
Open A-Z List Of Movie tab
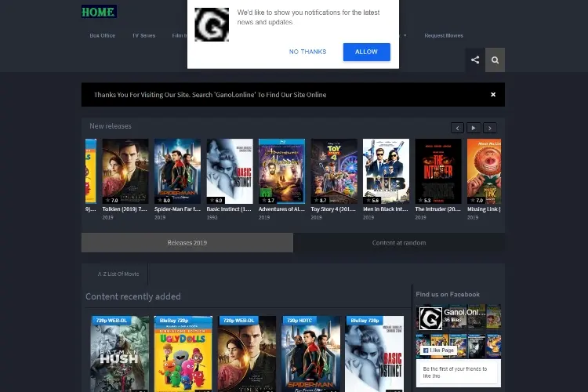pyautogui.click(x=118, y=274)
